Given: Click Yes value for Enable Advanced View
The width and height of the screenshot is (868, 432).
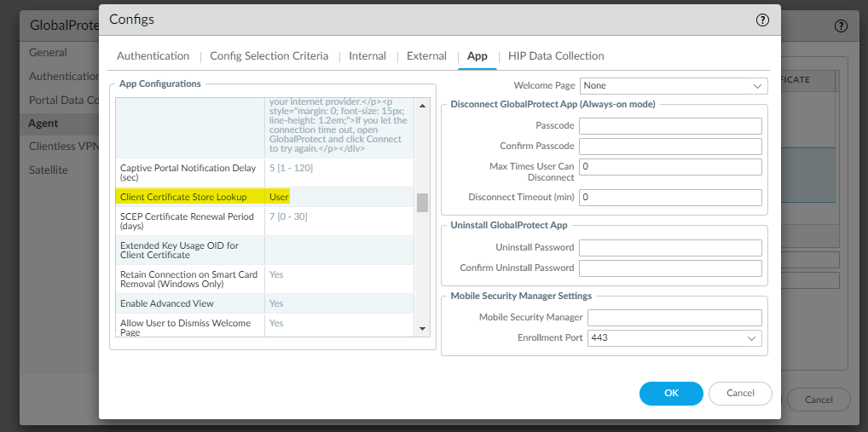Looking at the screenshot, I should point(276,303).
